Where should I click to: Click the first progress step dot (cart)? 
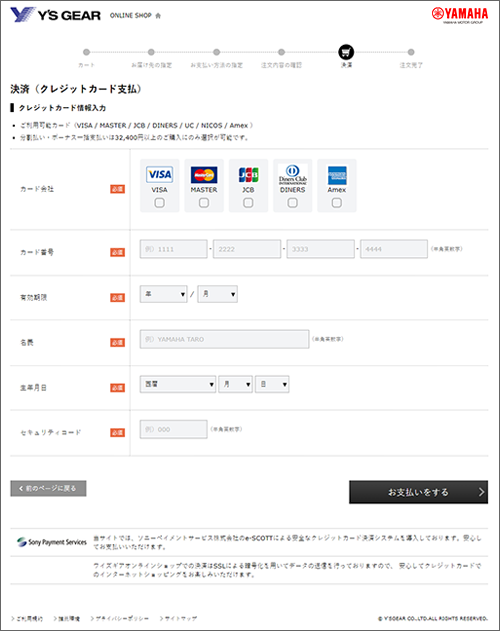[x=86, y=52]
